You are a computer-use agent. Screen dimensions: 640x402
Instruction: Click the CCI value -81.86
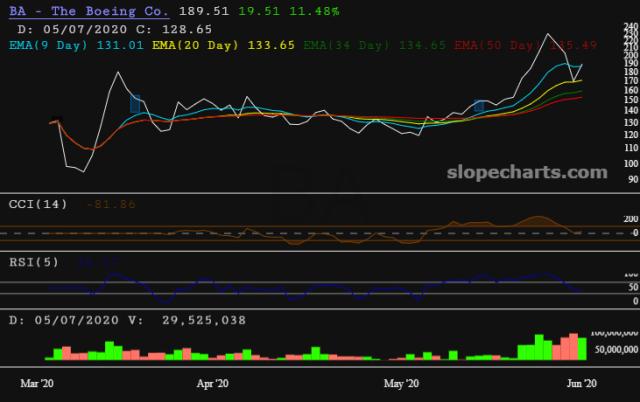click(x=111, y=204)
